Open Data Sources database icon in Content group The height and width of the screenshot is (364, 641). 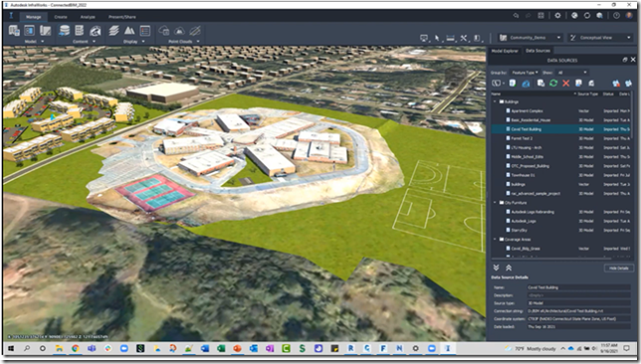[64, 31]
